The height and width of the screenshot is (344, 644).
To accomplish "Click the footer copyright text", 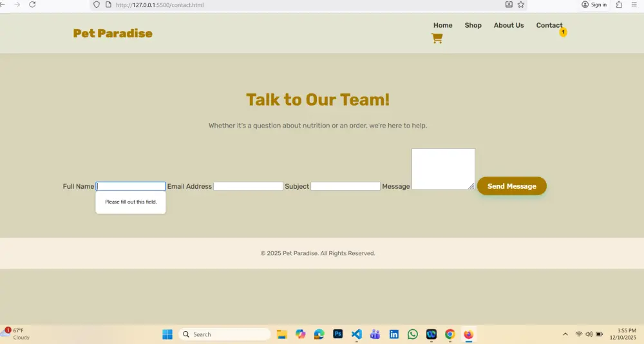I will pyautogui.click(x=318, y=253).
